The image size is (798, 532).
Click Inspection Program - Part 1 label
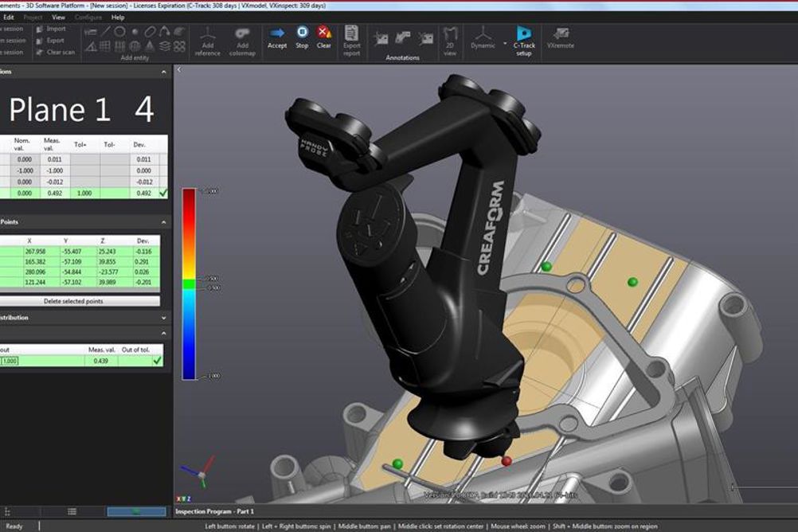(x=214, y=511)
